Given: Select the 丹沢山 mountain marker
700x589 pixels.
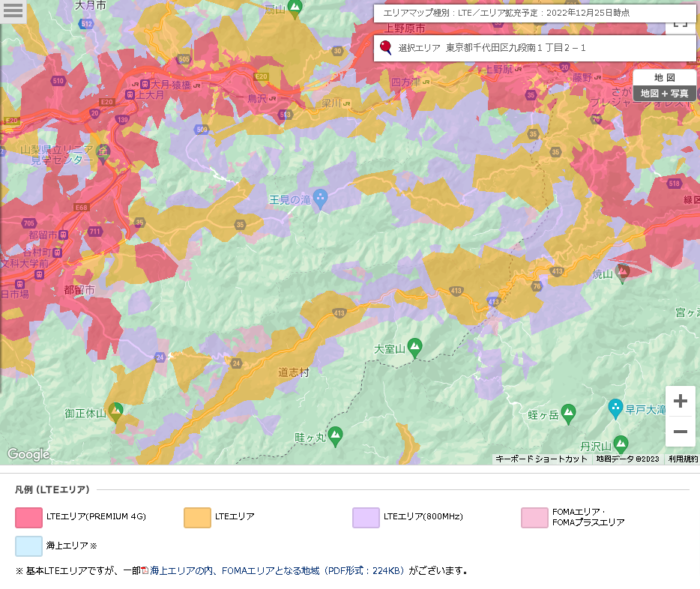Looking at the screenshot, I should click(621, 444).
